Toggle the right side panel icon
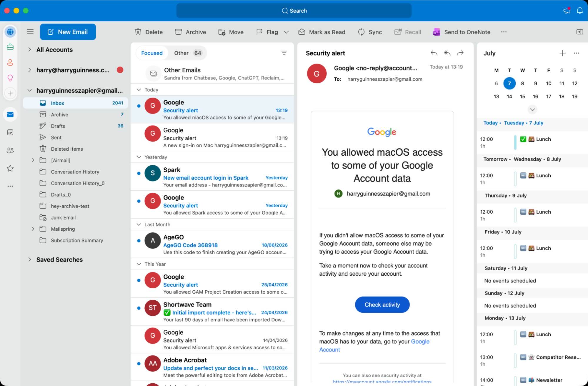The height and width of the screenshot is (386, 588). point(579,32)
